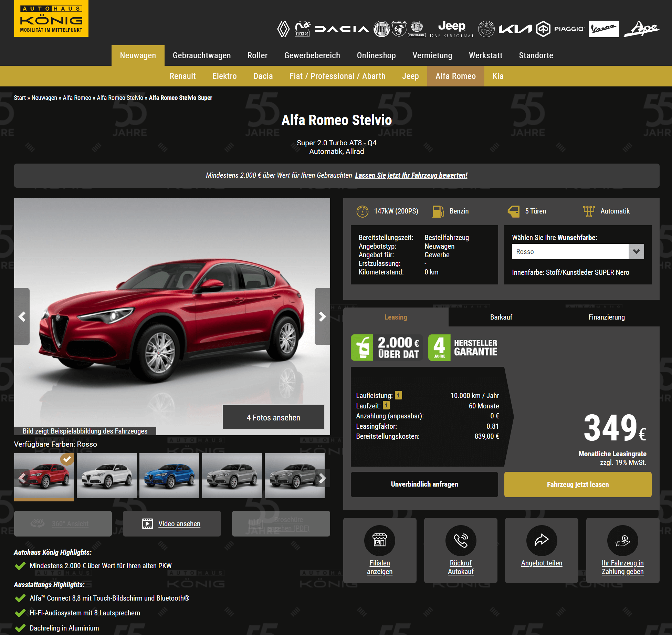The width and height of the screenshot is (672, 635).
Task: Click the Renault Elektro brand logo
Action: tap(303, 29)
